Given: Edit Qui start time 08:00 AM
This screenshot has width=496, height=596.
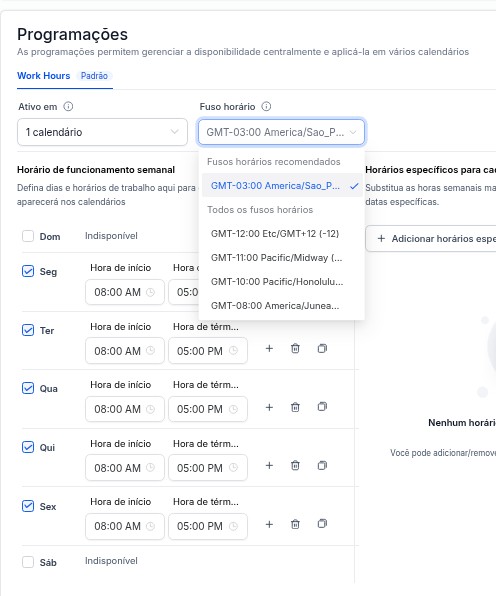Looking at the screenshot, I should point(125,468).
